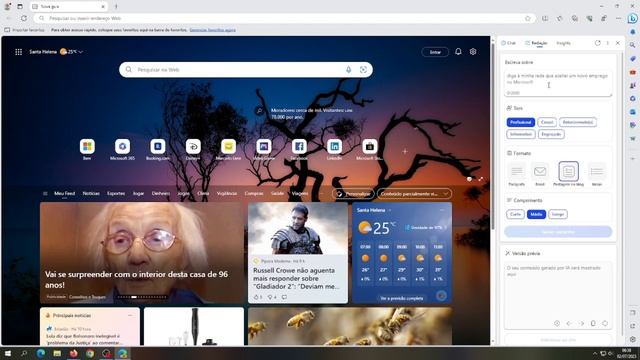The width and height of the screenshot is (640, 360).
Task: Open the search icon in the Edge sidebar
Action: tap(632, 45)
